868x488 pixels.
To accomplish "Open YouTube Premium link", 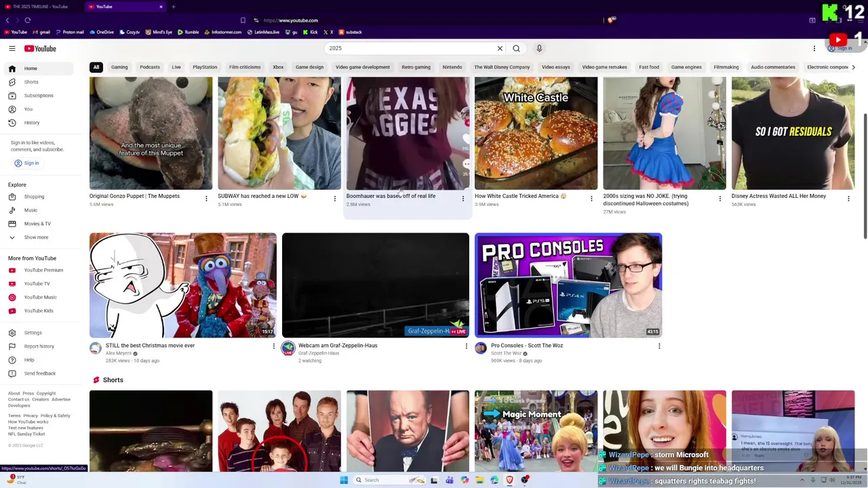I will coord(39,270).
